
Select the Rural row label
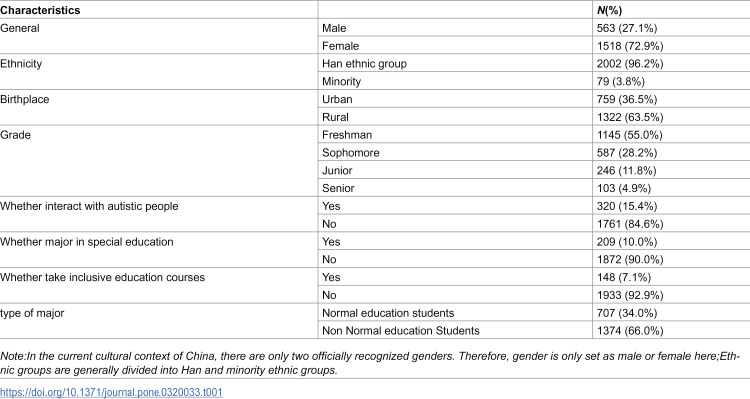click(335, 117)
